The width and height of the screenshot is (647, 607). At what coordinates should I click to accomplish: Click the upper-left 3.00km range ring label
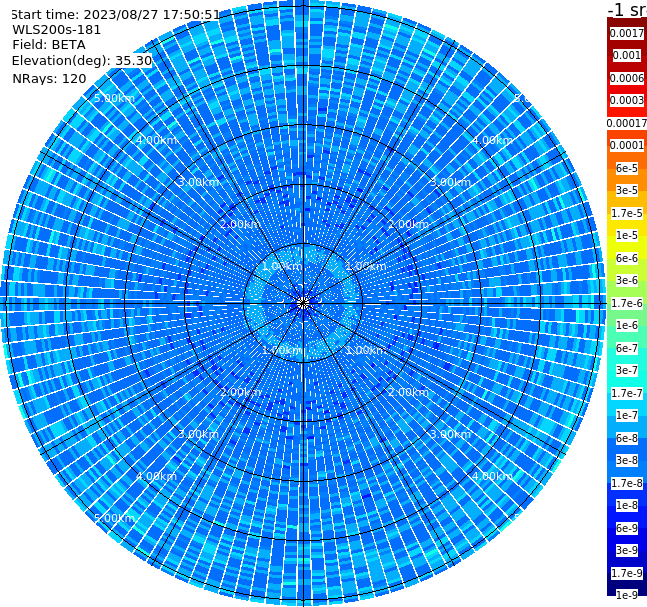(198, 182)
